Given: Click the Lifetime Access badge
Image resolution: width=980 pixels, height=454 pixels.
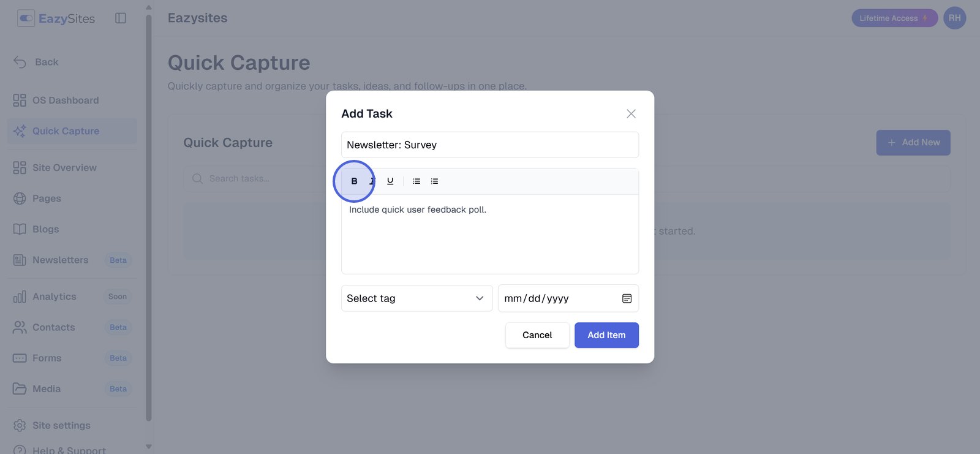Looking at the screenshot, I should coord(894,18).
